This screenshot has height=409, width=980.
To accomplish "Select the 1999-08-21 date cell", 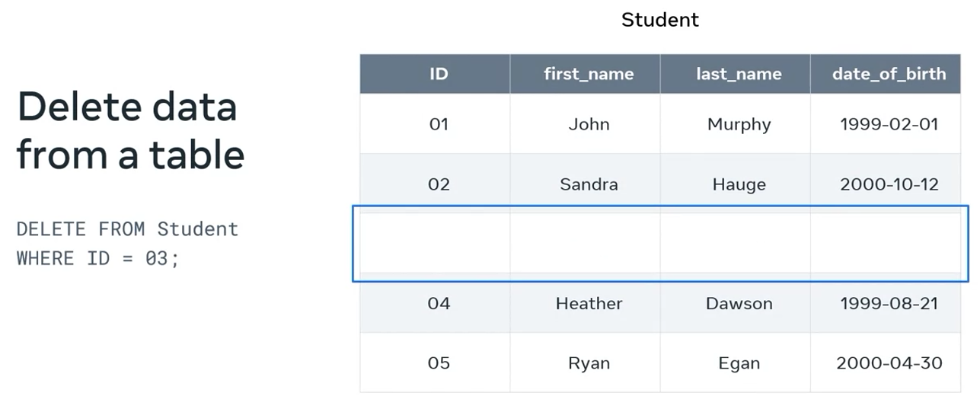I will pyautogui.click(x=889, y=303).
